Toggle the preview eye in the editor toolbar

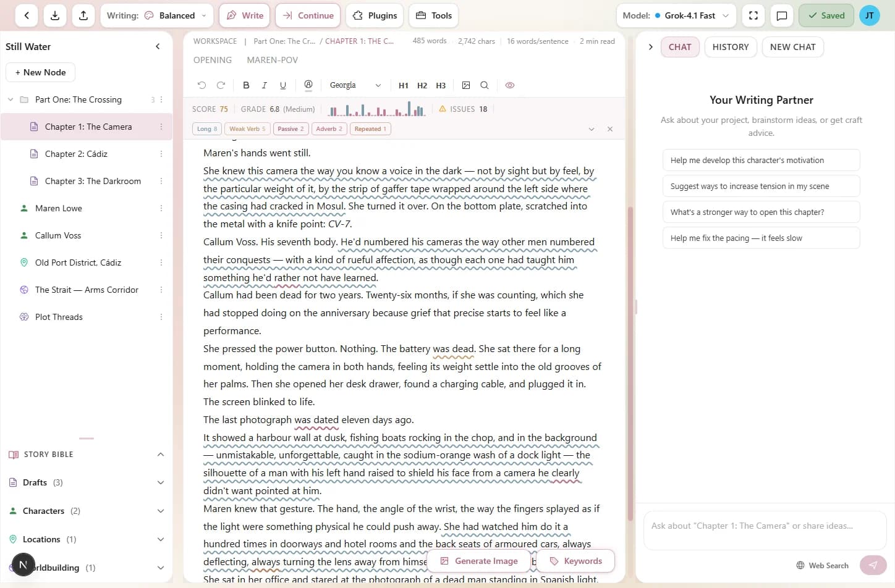[510, 86]
